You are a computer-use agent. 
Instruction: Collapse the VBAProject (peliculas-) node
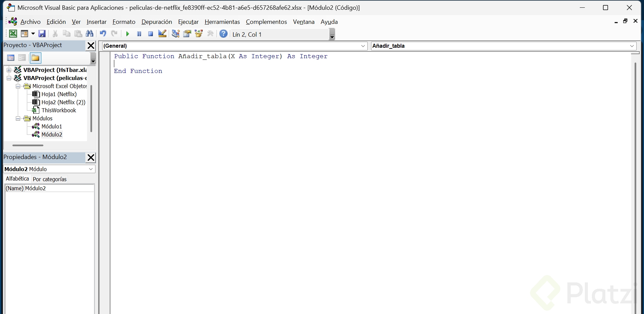pyautogui.click(x=9, y=78)
